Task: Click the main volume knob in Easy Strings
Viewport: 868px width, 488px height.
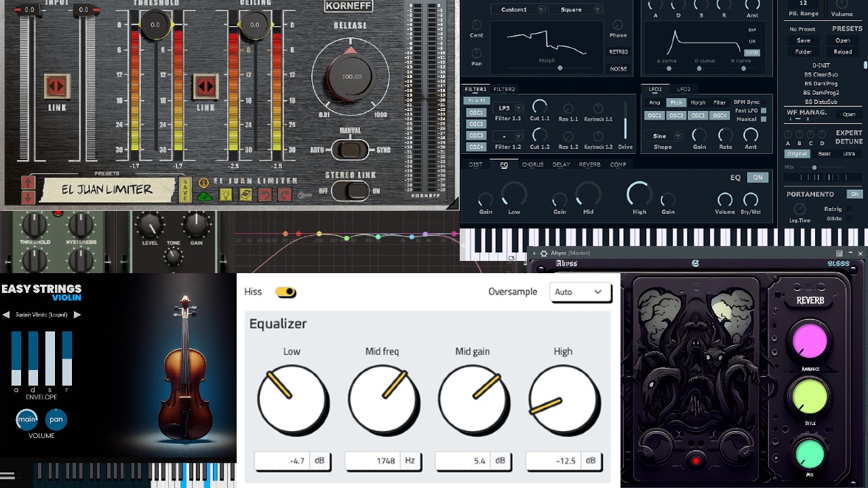Action: point(27,420)
